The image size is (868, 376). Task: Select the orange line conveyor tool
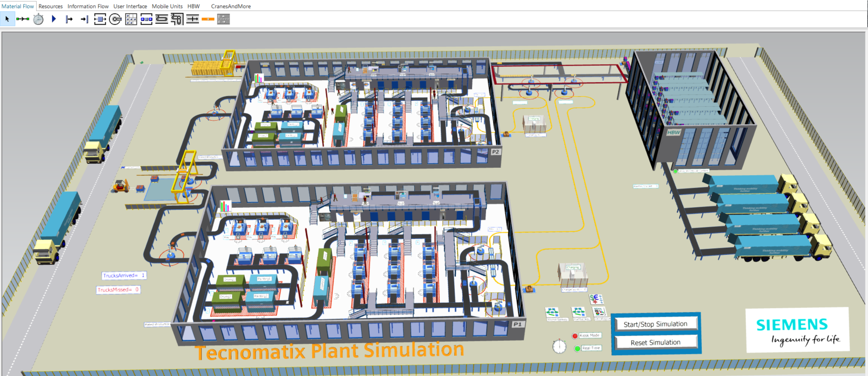208,19
